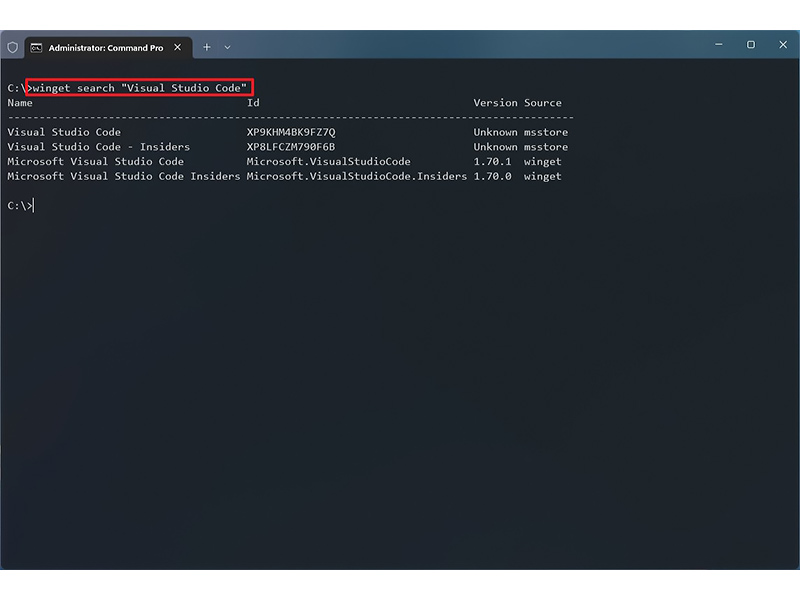Screen dimensions: 800x600
Task: Open a new tab with plus button
Action: (x=207, y=47)
